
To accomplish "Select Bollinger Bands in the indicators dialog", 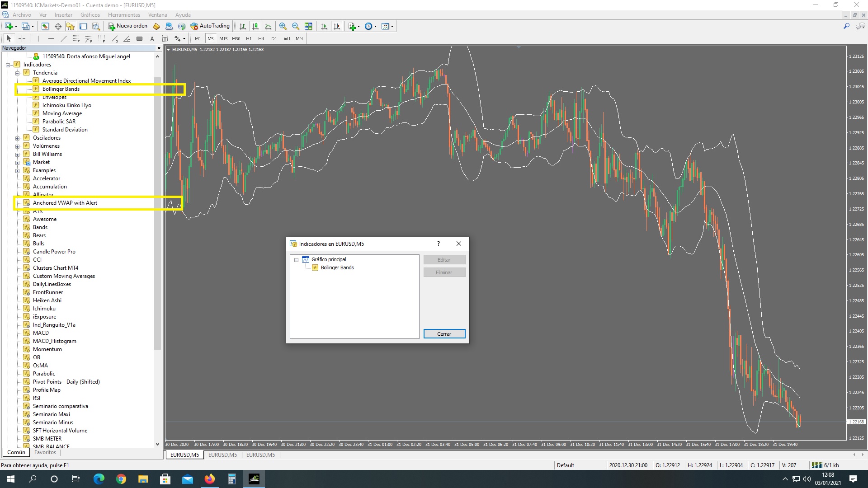I will pyautogui.click(x=337, y=268).
